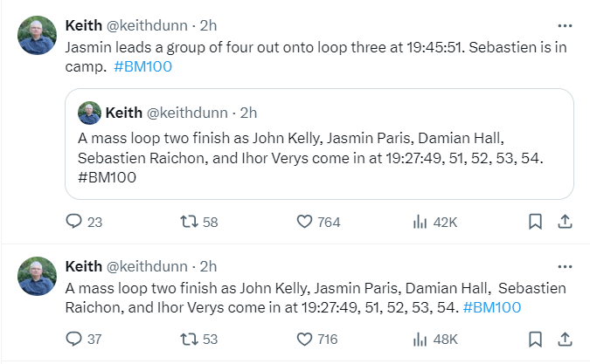Viewport: 590px width, 364px height.
Task: Reply to the first tweet with 23 replies
Action: tap(74, 223)
